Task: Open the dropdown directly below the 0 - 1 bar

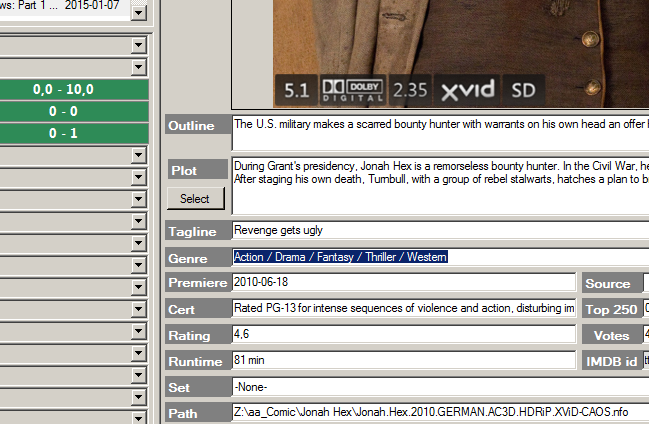Action: click(138, 156)
